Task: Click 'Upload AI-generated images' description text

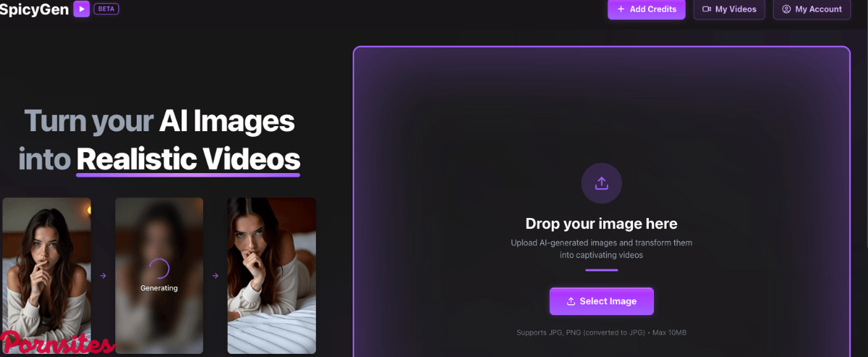Action: tap(602, 249)
